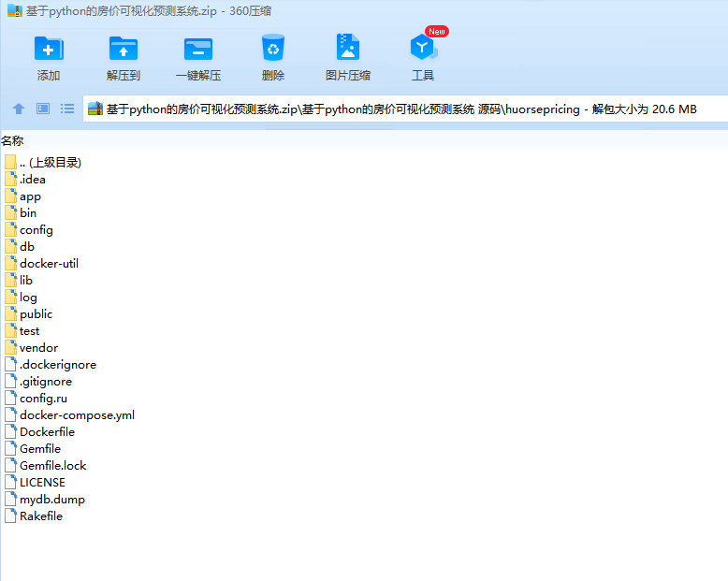The image size is (728, 581).
Task: Click the file icon beside LICENSE
Action: coord(11,482)
